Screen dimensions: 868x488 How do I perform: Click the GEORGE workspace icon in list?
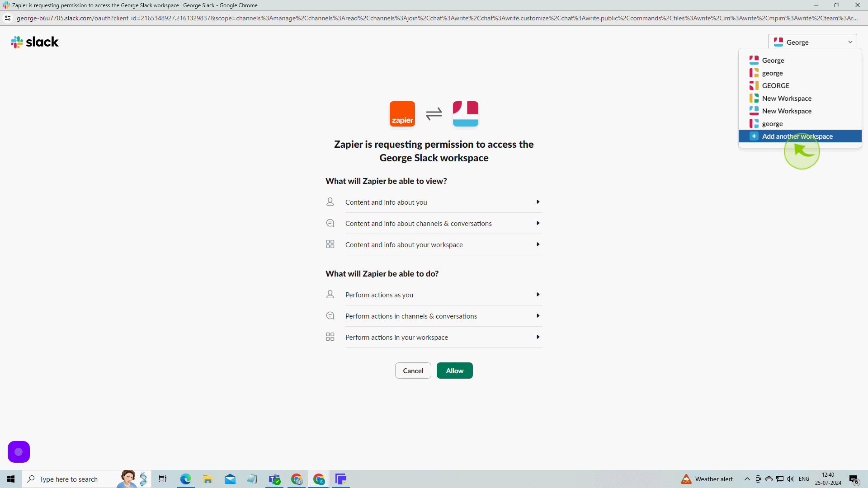click(x=755, y=86)
